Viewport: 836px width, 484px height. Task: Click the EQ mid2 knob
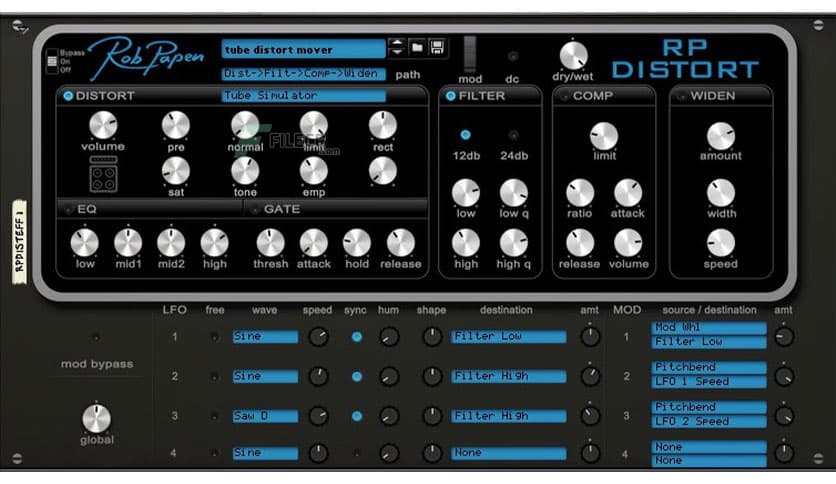click(x=171, y=243)
